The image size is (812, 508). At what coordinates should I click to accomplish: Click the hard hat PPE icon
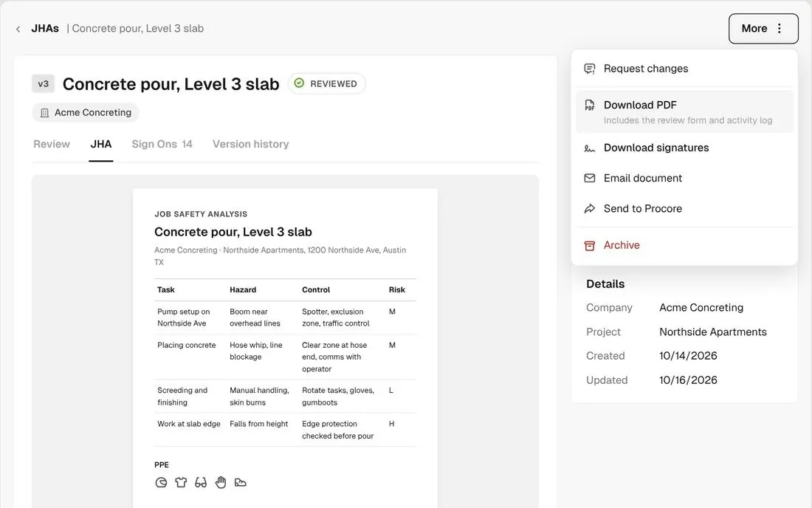[161, 483]
